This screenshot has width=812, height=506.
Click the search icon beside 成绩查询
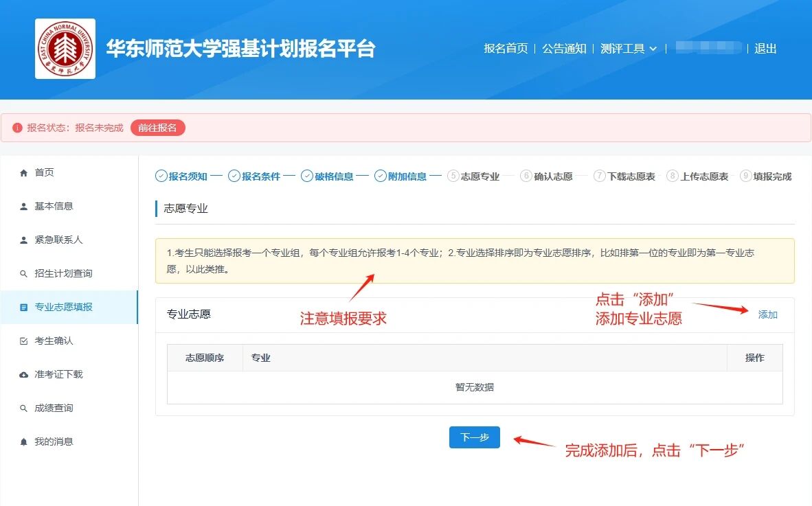tap(24, 409)
